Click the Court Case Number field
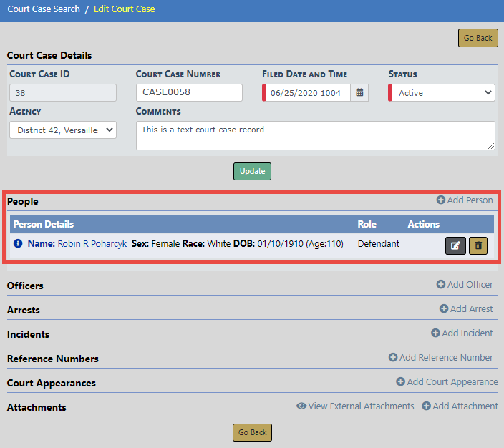Image resolution: width=504 pixels, height=448 pixels. [x=189, y=92]
